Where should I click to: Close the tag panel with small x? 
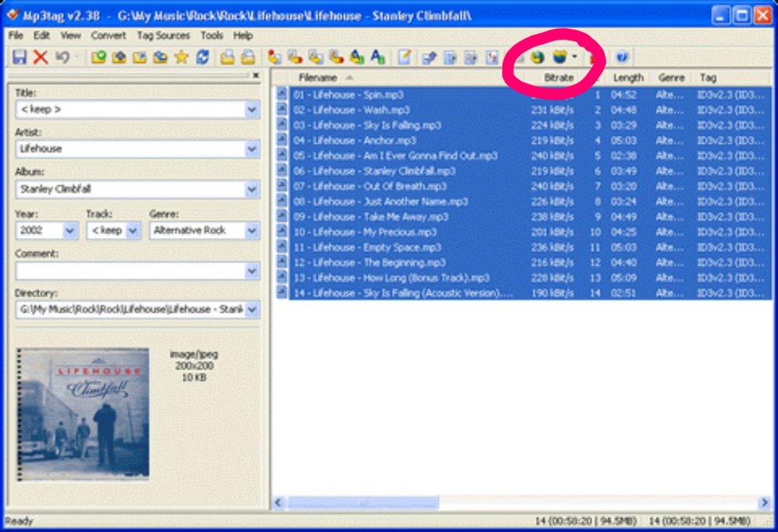click(x=255, y=75)
